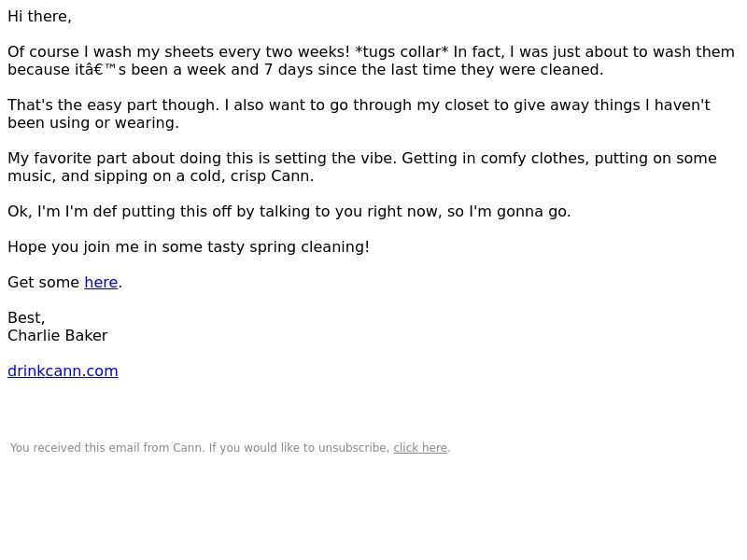747x560 pixels.
Task: Click the 'been using or wearing.' line
Action: 93,123
